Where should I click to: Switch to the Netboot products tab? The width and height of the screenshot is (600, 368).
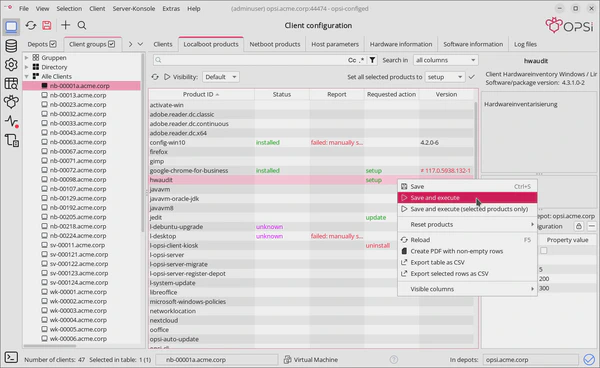(275, 44)
